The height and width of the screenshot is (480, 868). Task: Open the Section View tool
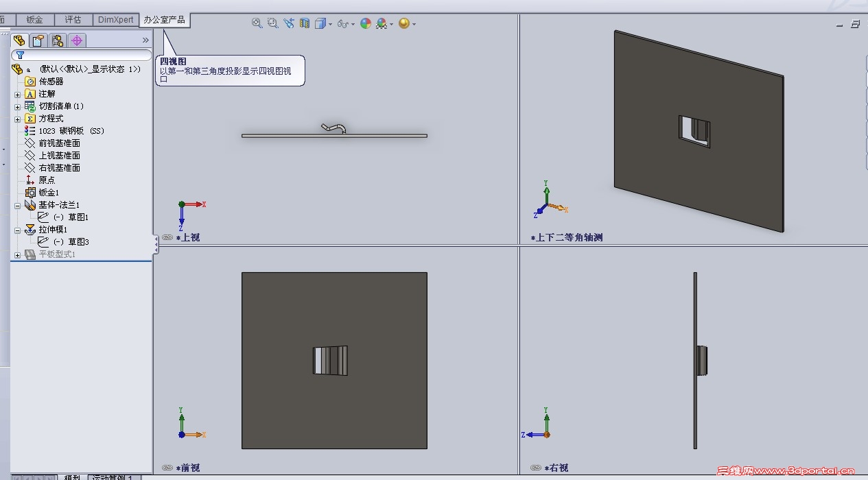point(304,23)
